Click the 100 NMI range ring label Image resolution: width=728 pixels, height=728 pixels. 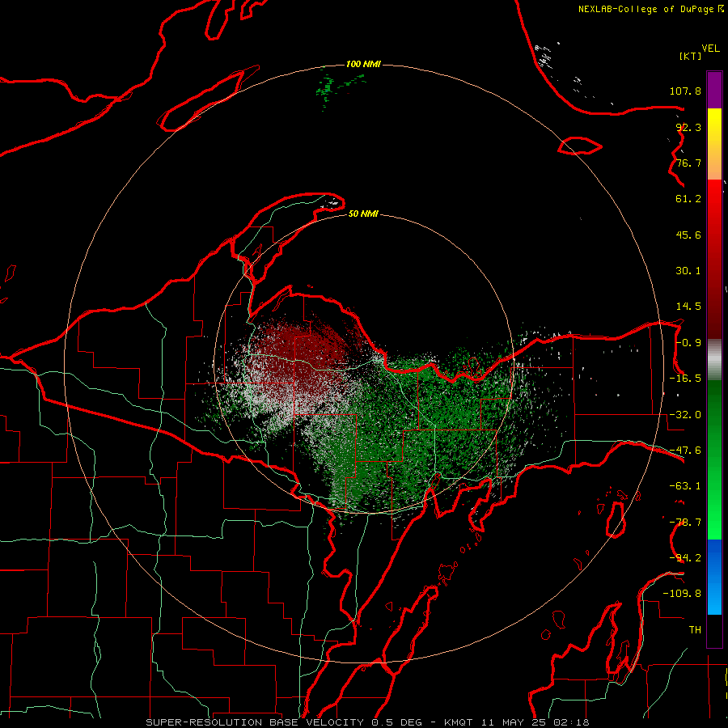[x=363, y=64]
